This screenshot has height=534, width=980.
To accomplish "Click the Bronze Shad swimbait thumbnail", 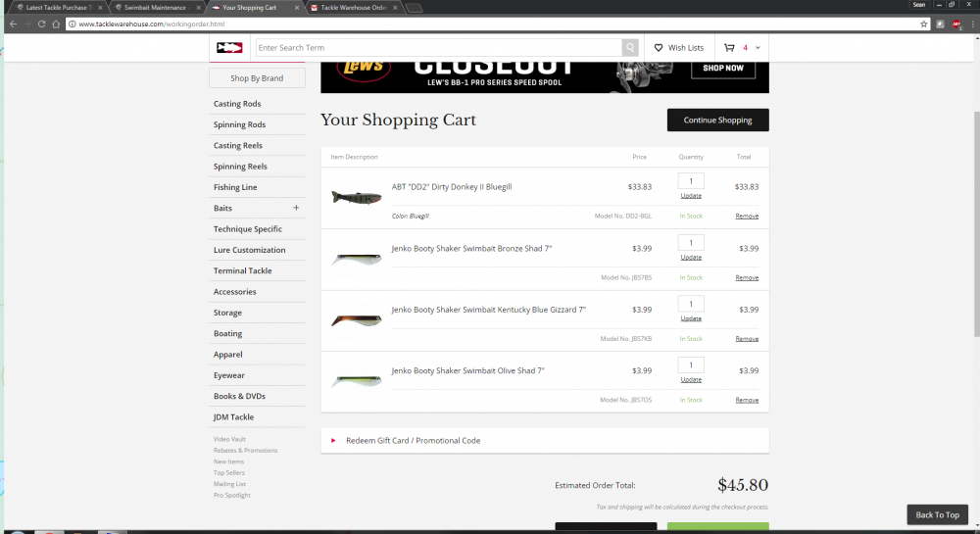I will 357,259.
